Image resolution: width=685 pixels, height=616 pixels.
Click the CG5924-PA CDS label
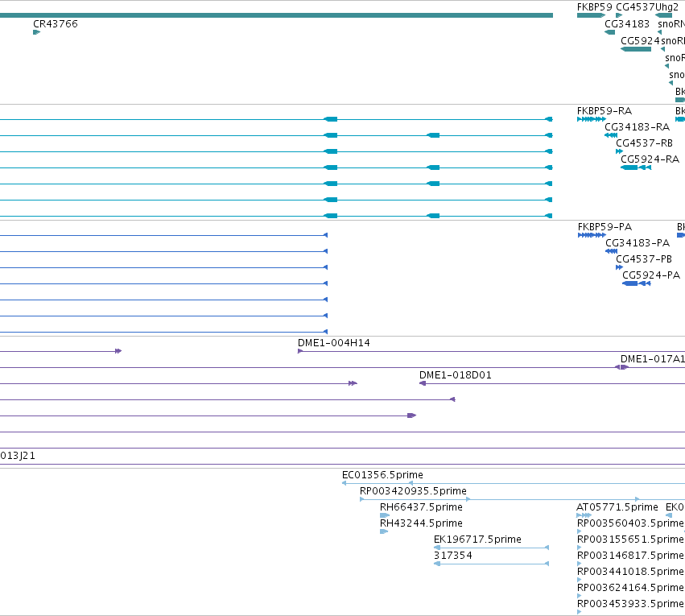coord(651,275)
